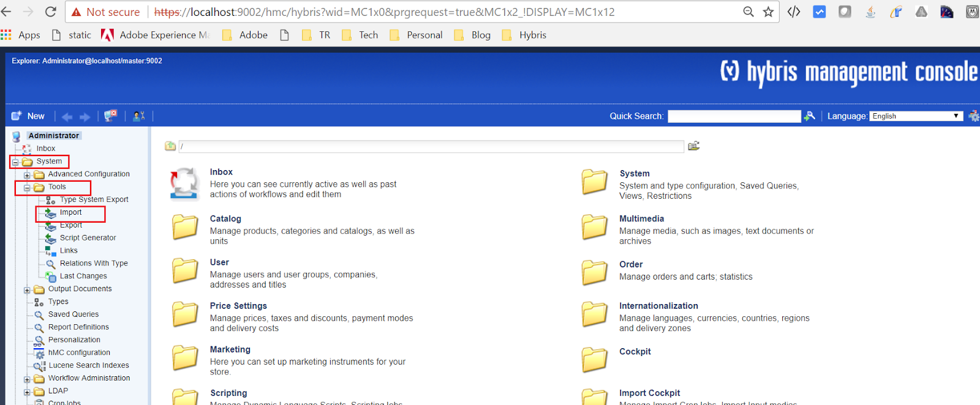Open Last Changes in tree
Screen dimensions: 980x405
83,277
